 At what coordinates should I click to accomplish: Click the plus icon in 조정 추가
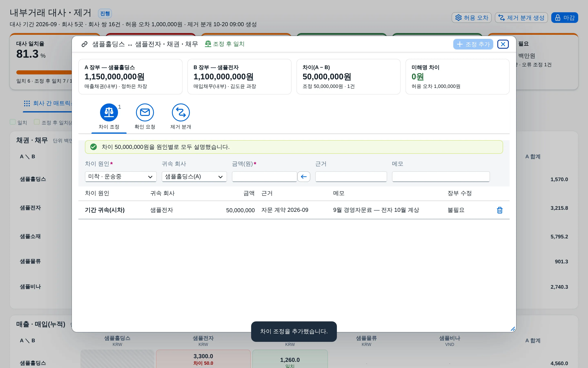point(459,44)
